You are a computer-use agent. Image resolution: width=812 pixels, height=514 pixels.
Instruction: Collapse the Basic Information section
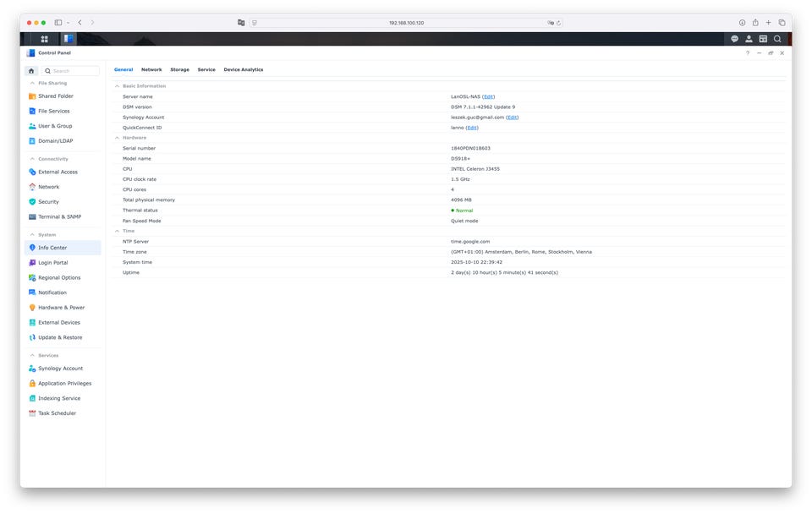pos(117,86)
